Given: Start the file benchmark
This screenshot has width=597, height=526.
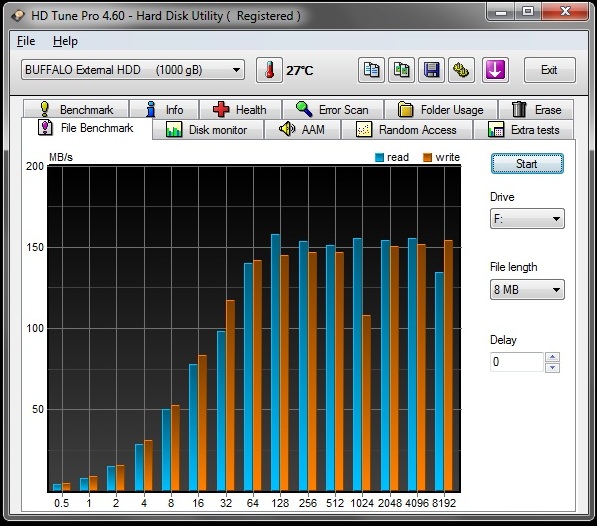Looking at the screenshot, I should (527, 164).
